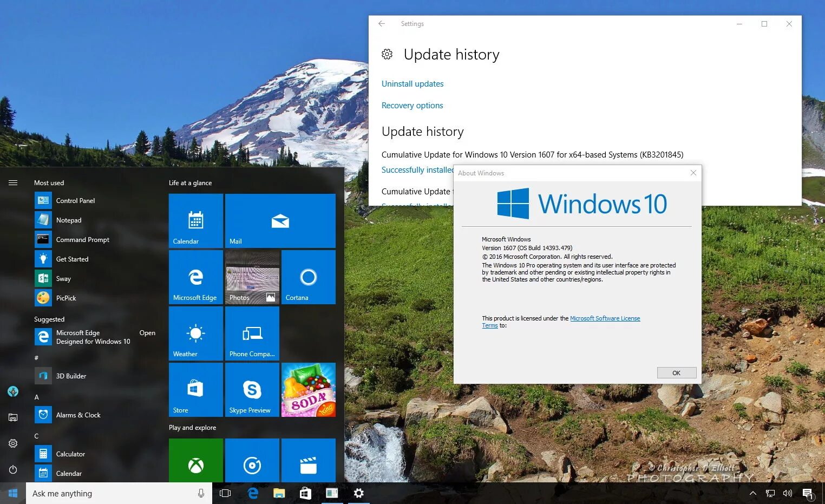Open the Calendar live tile
This screenshot has width=825, height=504.
point(196,221)
